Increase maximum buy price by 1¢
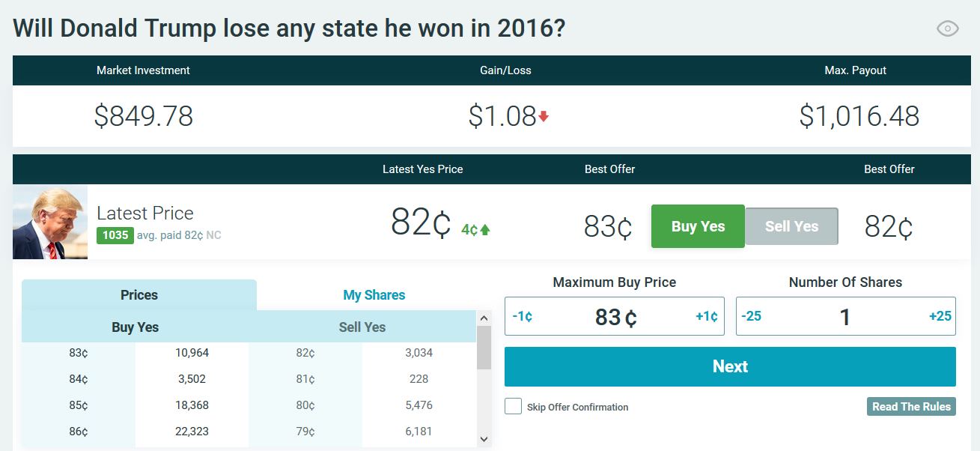980x451 pixels. [x=706, y=316]
